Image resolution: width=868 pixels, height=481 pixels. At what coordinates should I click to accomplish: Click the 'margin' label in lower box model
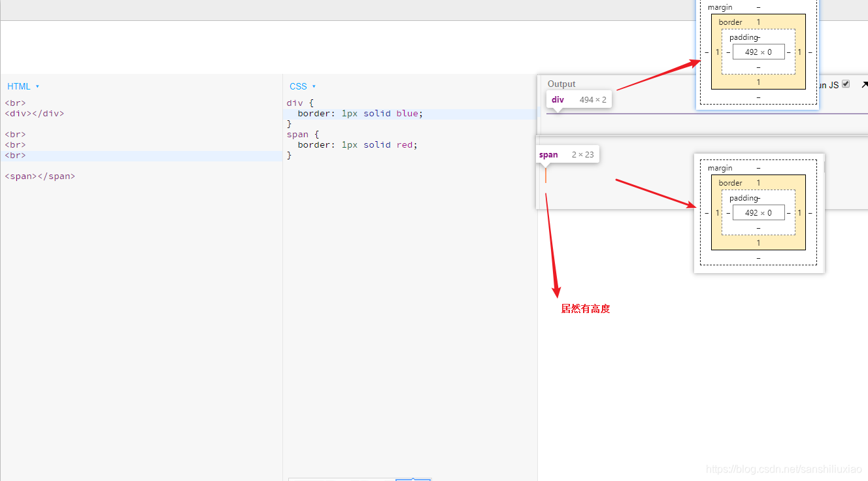720,168
